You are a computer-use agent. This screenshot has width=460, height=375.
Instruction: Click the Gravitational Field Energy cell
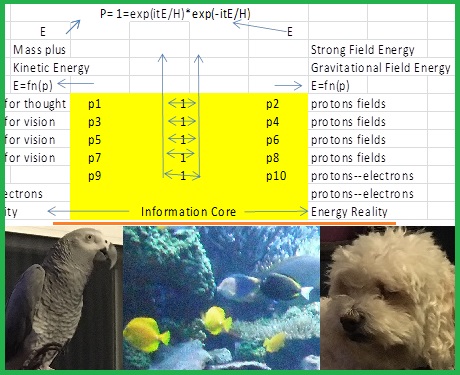coord(381,68)
